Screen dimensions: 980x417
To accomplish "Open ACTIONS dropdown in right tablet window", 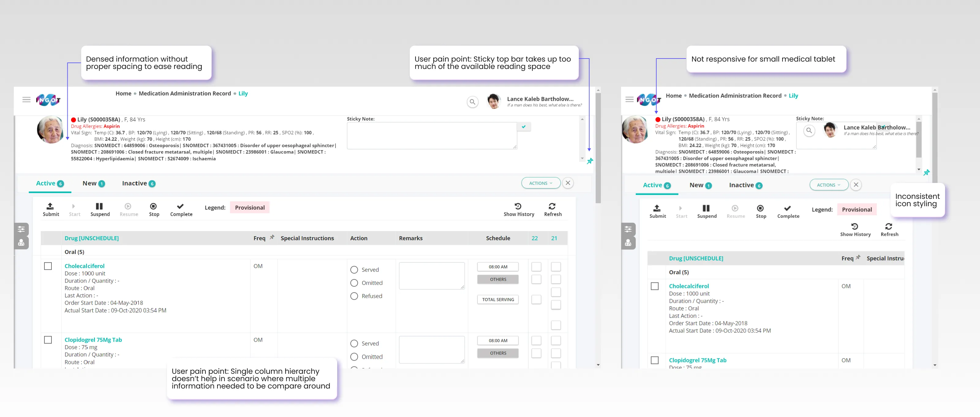I will click(829, 185).
